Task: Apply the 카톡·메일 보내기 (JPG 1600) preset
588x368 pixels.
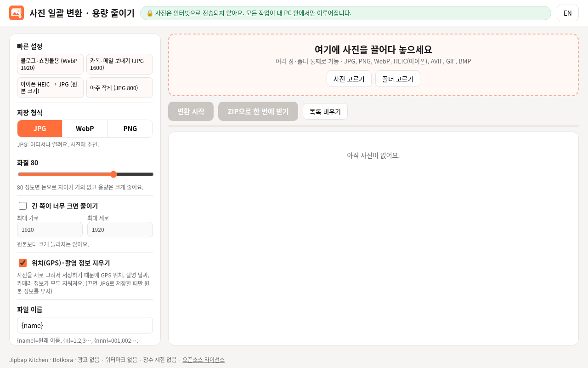Action: point(119,64)
